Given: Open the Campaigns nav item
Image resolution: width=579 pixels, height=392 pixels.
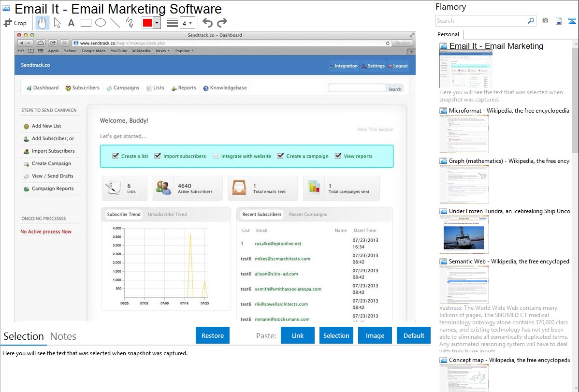Looking at the screenshot, I should pos(123,88).
